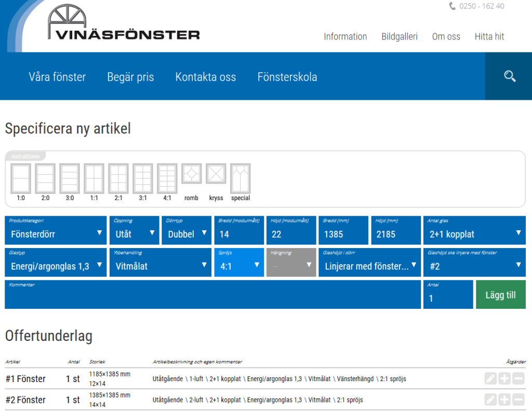This screenshot has height=418, width=532.
Task: Show the instruktioner tab
Action: coord(25,156)
